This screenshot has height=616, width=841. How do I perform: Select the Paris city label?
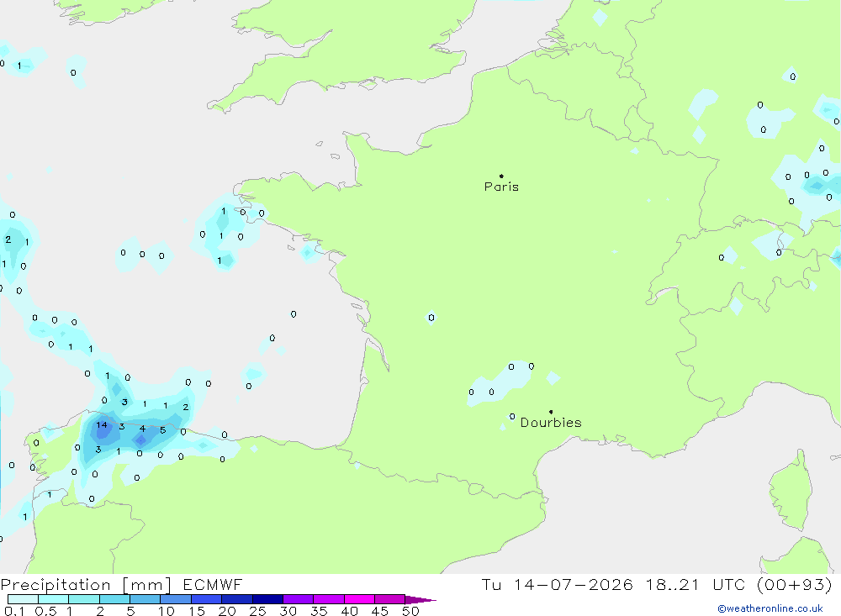tap(501, 187)
